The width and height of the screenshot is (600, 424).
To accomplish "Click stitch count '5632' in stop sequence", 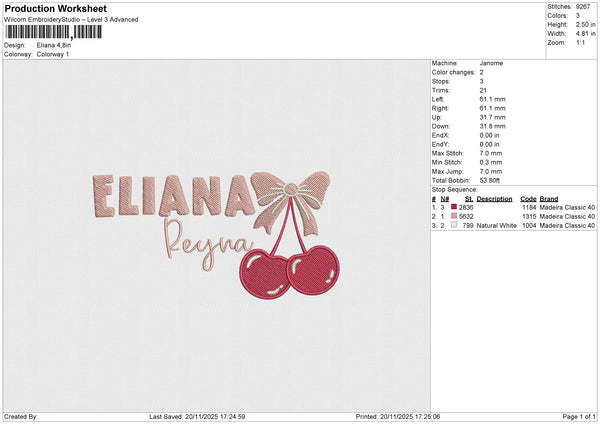I will pos(466,217).
